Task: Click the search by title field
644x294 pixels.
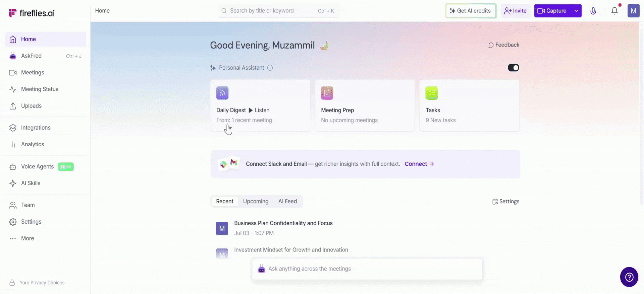Action: [x=278, y=11]
